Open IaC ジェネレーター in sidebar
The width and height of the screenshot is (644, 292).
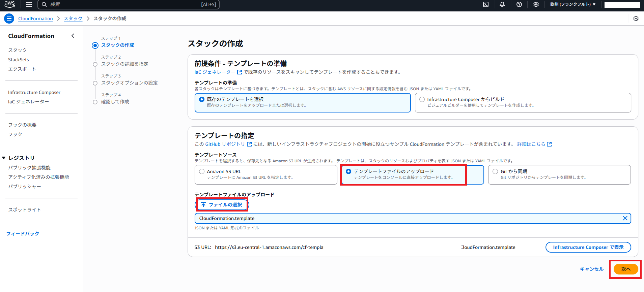(28, 102)
